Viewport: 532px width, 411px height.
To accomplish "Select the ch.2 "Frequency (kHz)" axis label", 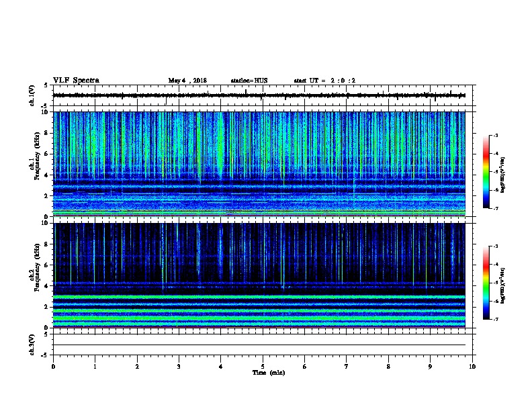I will [37, 267].
